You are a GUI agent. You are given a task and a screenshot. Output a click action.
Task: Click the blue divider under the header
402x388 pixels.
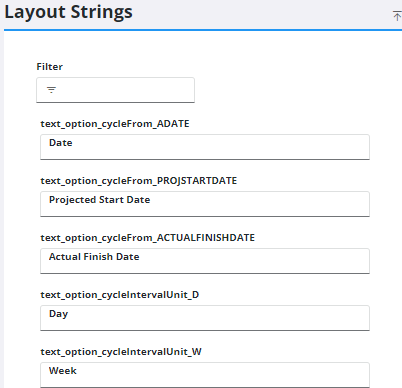203,30
